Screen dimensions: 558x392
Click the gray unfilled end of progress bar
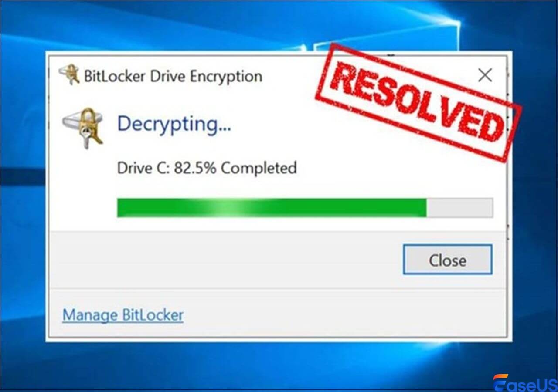pyautogui.click(x=459, y=207)
